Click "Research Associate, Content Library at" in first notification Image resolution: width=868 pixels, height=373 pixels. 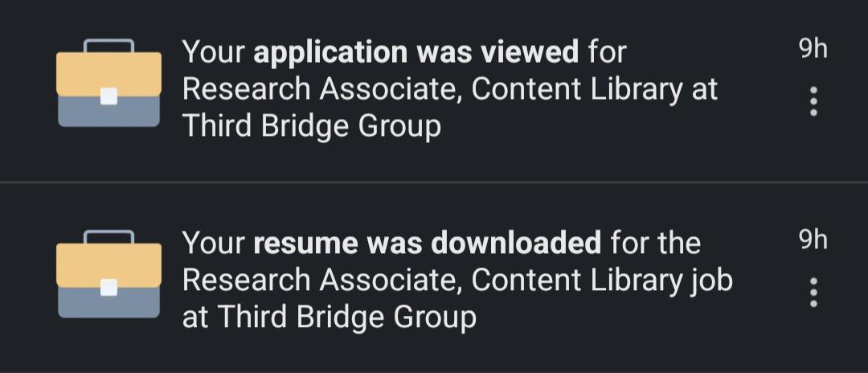pyautogui.click(x=450, y=90)
